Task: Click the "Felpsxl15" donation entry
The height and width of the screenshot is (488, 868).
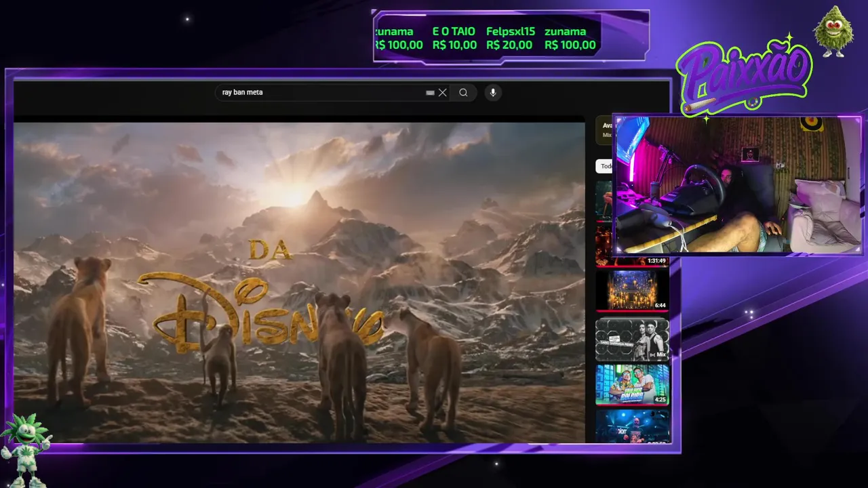Action: (x=510, y=38)
